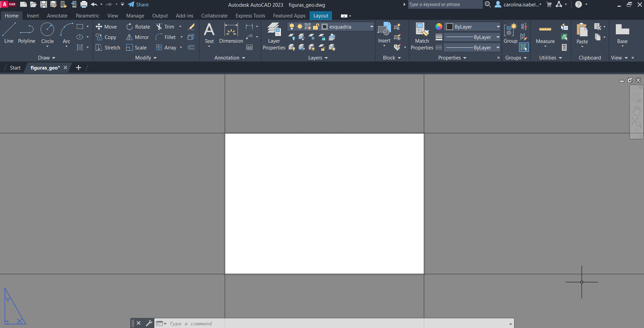Open the Quick Calculator icon
644x328 pixels.
pyautogui.click(x=564, y=47)
